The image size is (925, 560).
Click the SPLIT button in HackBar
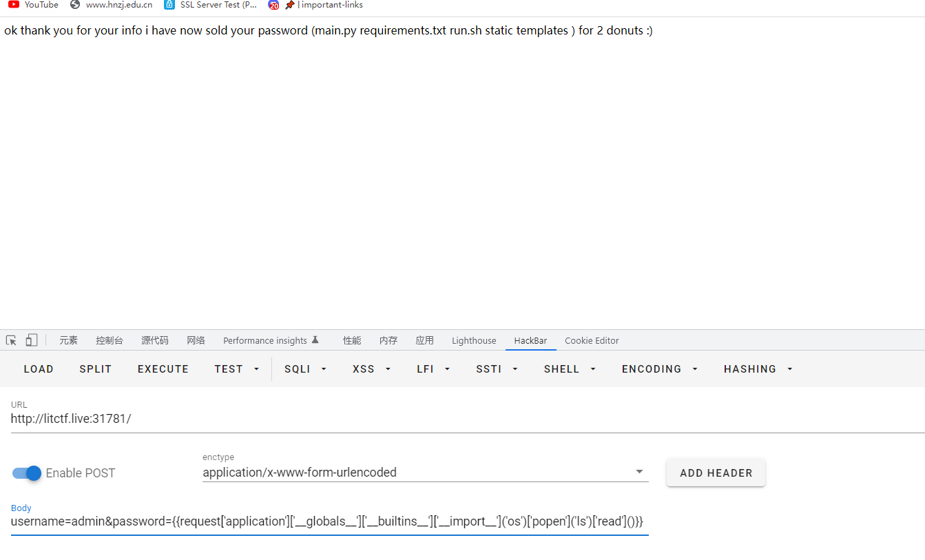(96, 369)
